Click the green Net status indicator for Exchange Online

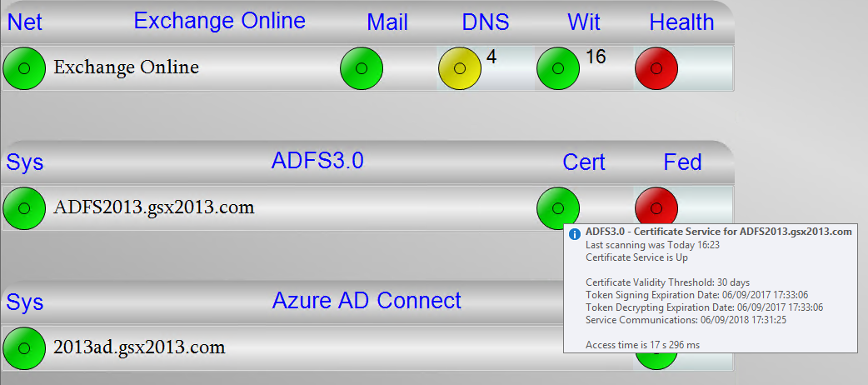[24, 68]
